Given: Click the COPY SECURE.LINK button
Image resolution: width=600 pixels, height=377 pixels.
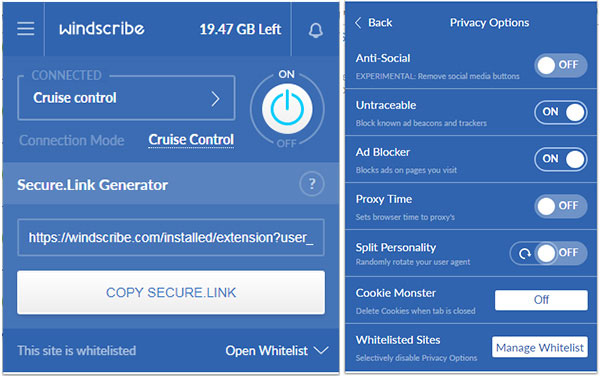Looking at the screenshot, I should tap(171, 293).
